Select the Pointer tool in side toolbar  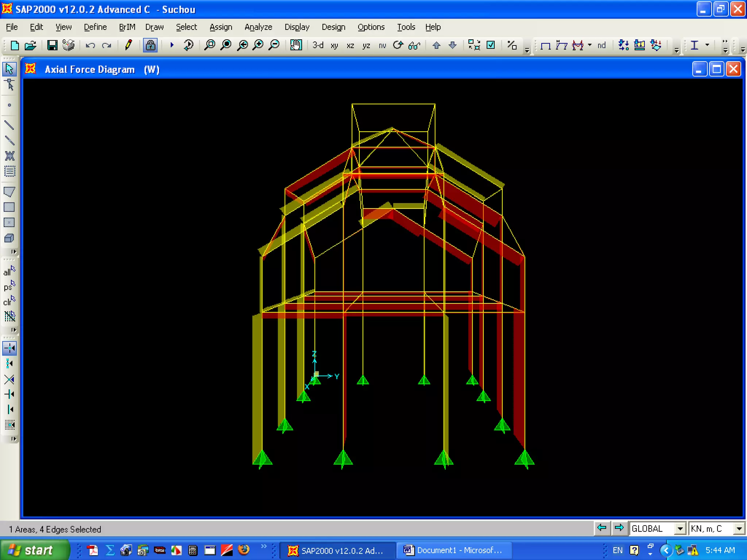tap(9, 69)
